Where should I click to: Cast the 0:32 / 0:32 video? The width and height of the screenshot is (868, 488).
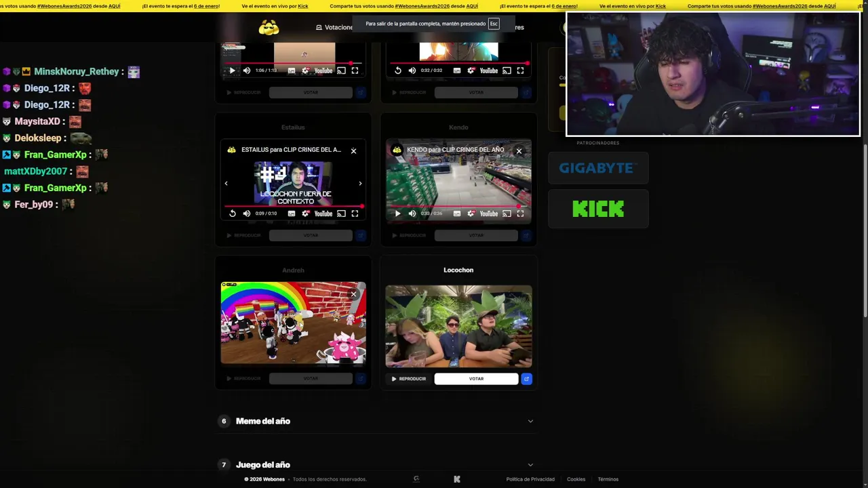507,70
